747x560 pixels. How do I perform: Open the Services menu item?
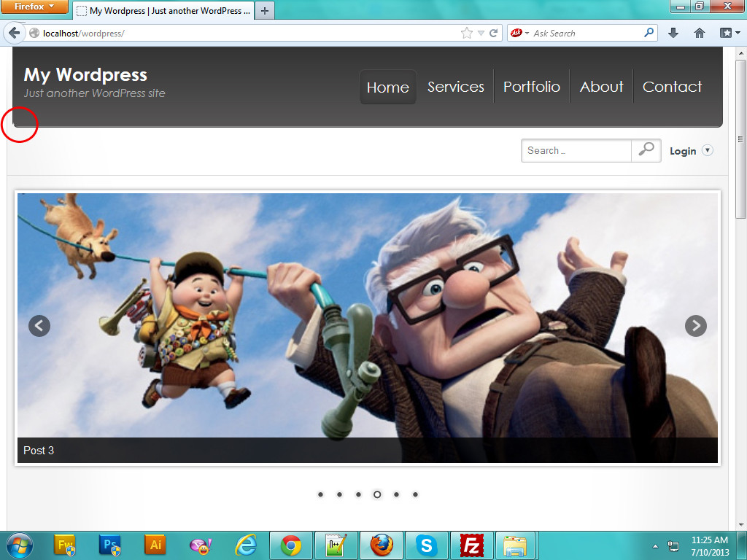click(x=455, y=87)
